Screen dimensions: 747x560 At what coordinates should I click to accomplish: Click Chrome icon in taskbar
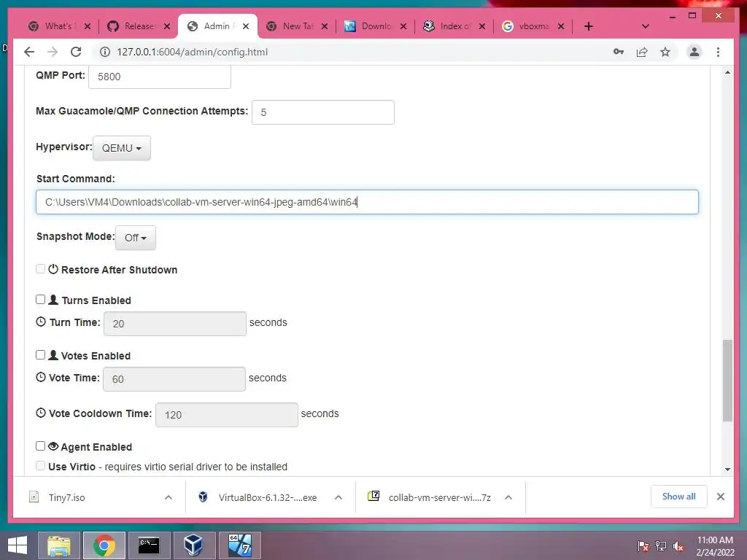pyautogui.click(x=104, y=545)
